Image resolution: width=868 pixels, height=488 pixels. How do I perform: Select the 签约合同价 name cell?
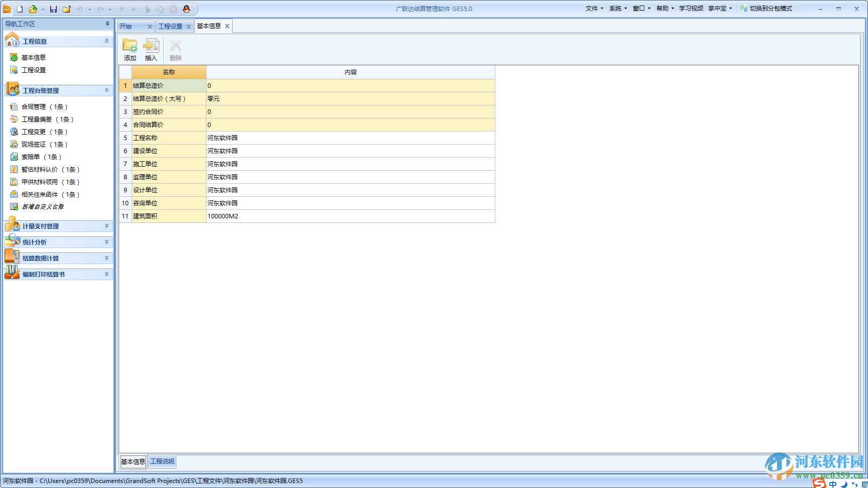coord(169,112)
